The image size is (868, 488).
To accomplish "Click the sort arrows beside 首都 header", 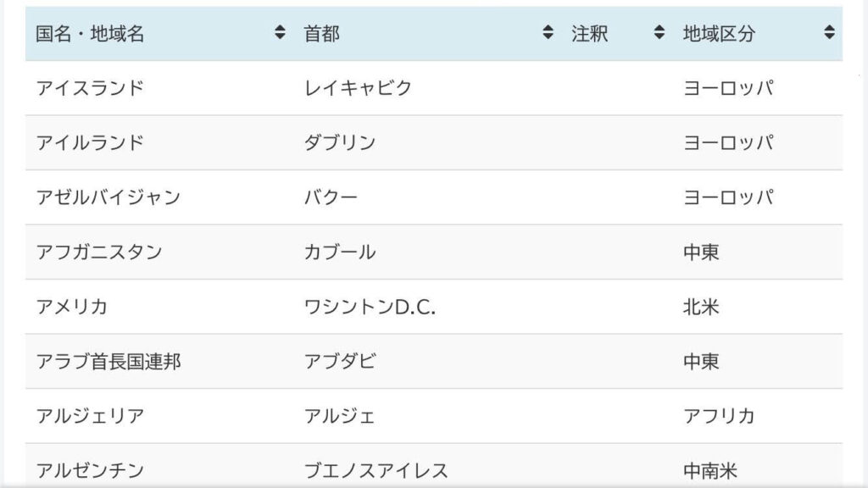I will [x=548, y=34].
